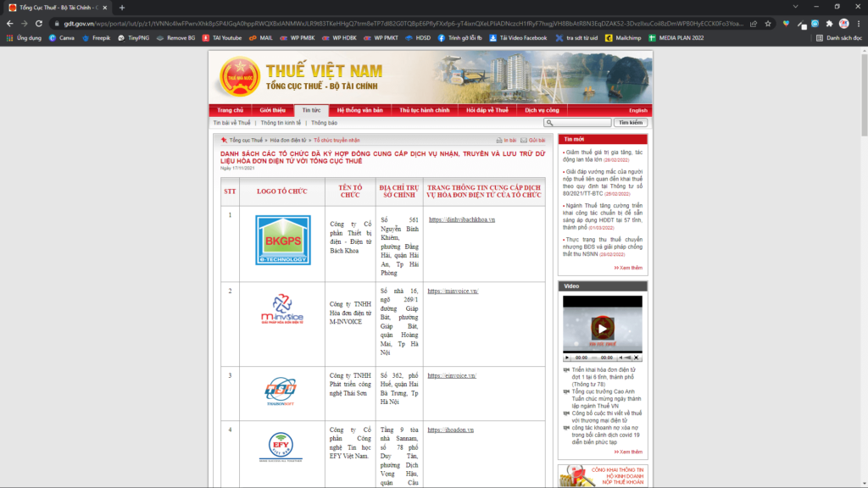Open Trang chủ menu item
Viewport: 868px width, 488px height.
(x=231, y=110)
